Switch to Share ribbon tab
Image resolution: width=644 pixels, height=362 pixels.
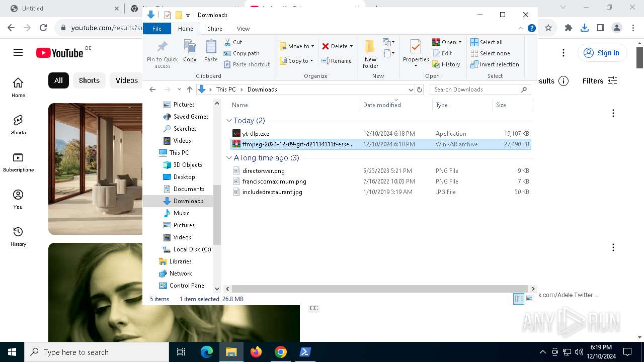pyautogui.click(x=215, y=29)
